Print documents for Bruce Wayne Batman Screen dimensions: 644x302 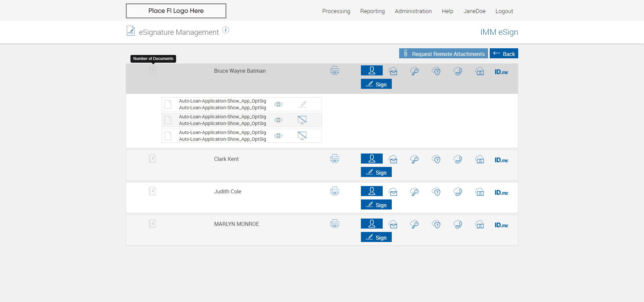click(335, 71)
